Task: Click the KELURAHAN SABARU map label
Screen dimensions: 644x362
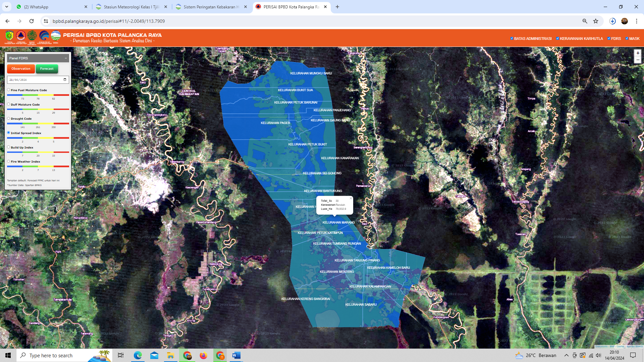Action: [x=361, y=305]
